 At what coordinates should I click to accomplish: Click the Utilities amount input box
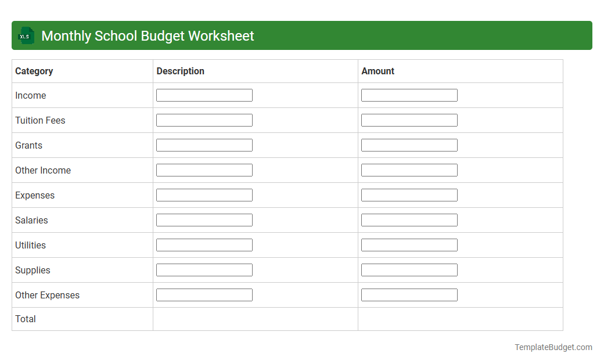click(409, 244)
